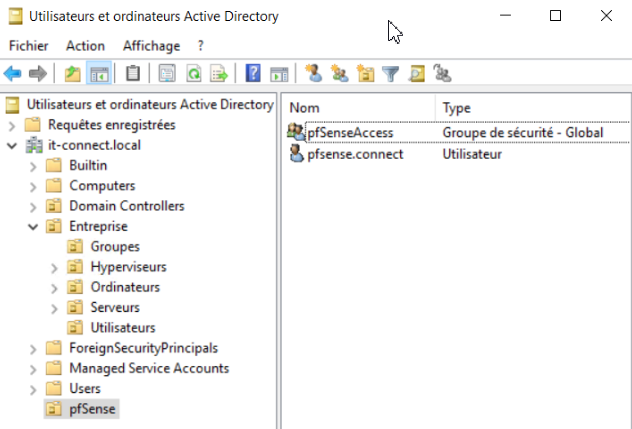Screen dimensions: 632x429
Task: Select the pfsense.connect row name
Action: coord(355,154)
